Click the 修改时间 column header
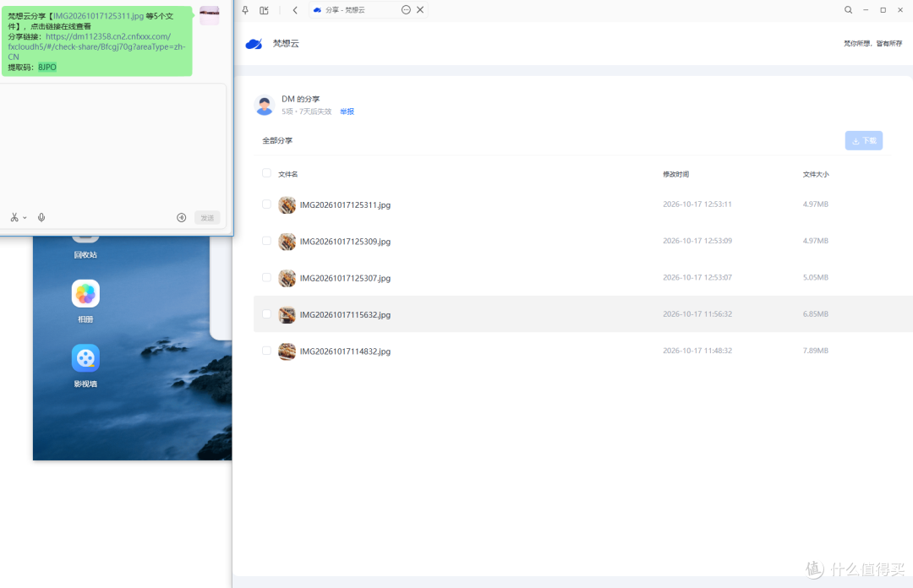 (x=676, y=174)
